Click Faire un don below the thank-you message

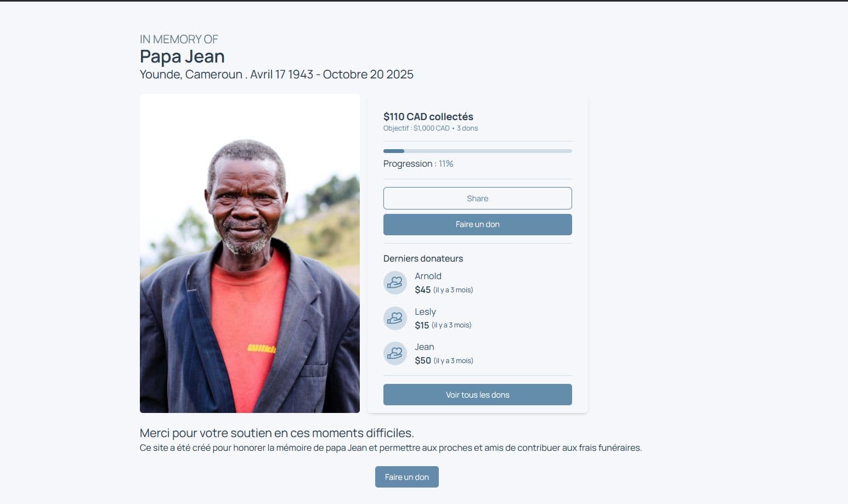click(406, 477)
